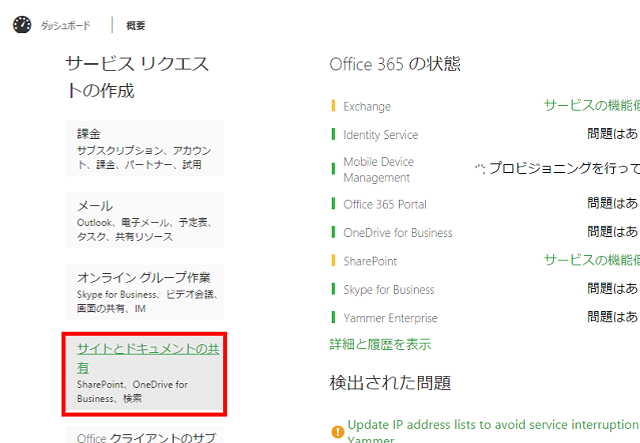Open the オンライン グループ作業 tile
Image resolution: width=640 pixels, height=443 pixels.
pyautogui.click(x=144, y=292)
